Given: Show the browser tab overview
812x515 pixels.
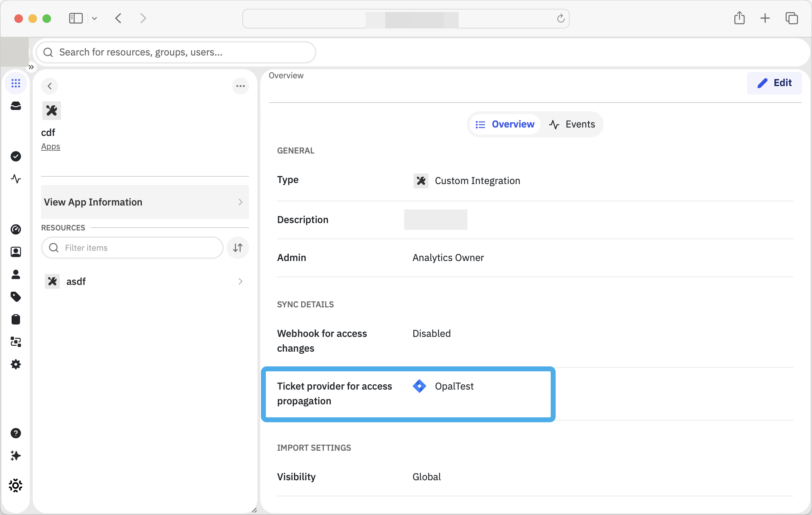Looking at the screenshot, I should coord(792,18).
